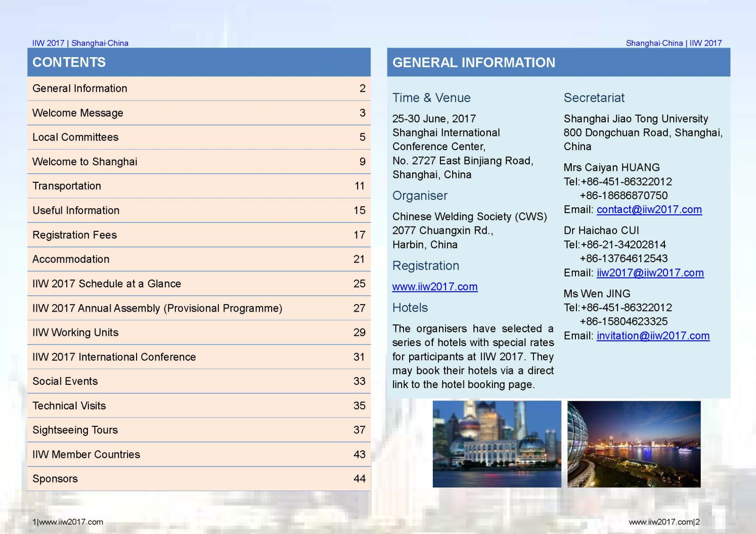Open the website link under Registration heading

[435, 287]
